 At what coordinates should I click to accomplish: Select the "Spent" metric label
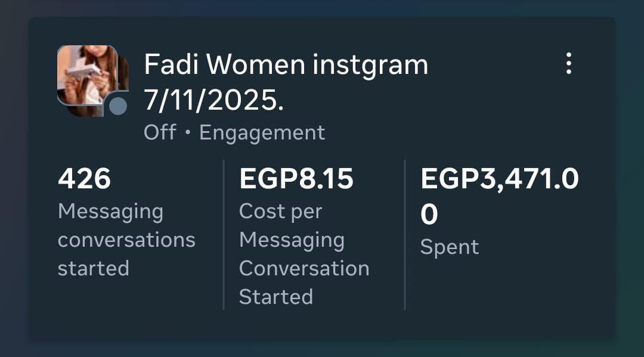(x=449, y=247)
